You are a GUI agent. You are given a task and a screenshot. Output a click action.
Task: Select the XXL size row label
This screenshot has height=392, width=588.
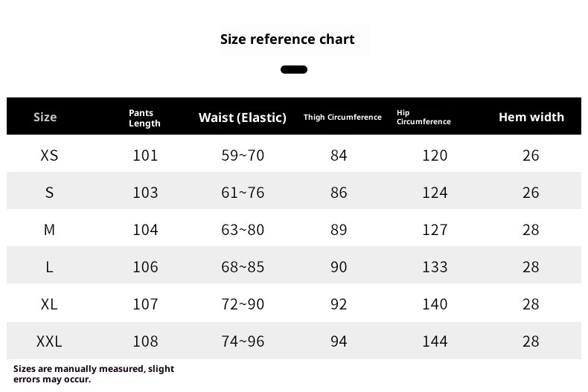tap(49, 341)
